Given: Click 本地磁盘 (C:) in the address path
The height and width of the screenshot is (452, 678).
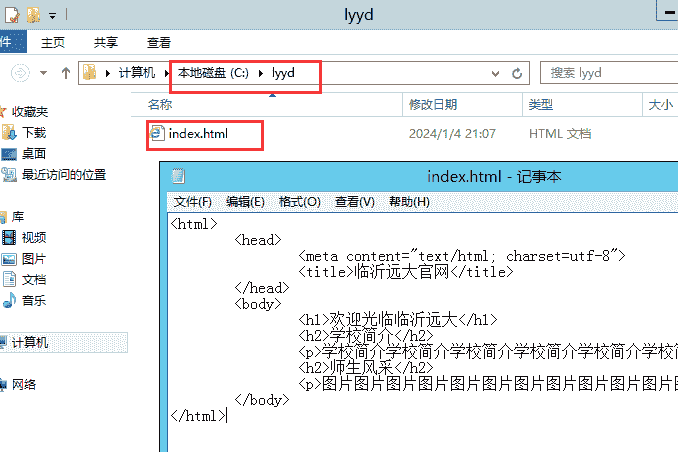Looking at the screenshot, I should (x=213, y=73).
